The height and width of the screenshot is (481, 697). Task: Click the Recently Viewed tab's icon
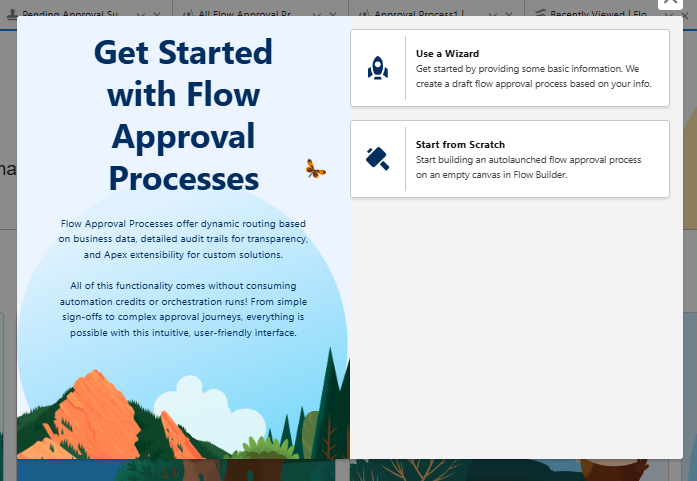pyautogui.click(x=541, y=13)
